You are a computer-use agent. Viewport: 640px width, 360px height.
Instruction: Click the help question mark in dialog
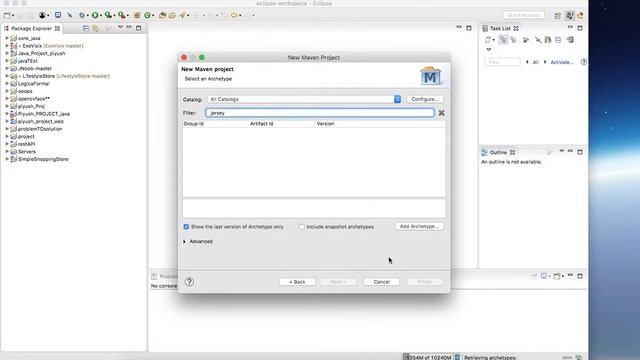pos(189,282)
